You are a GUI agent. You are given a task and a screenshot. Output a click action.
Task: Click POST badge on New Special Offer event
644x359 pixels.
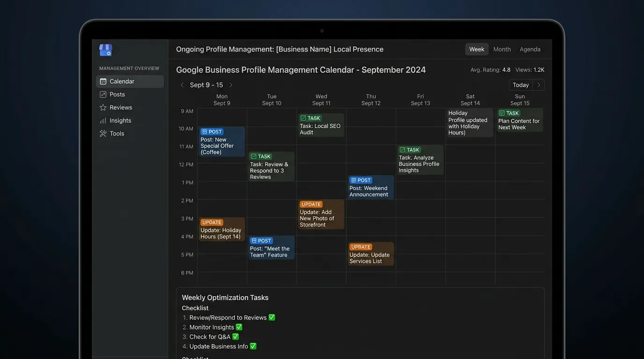pyautogui.click(x=212, y=132)
